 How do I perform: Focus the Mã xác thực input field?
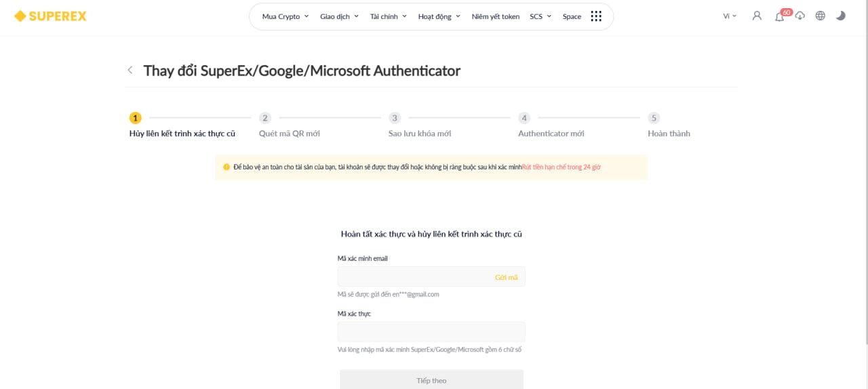tap(431, 332)
